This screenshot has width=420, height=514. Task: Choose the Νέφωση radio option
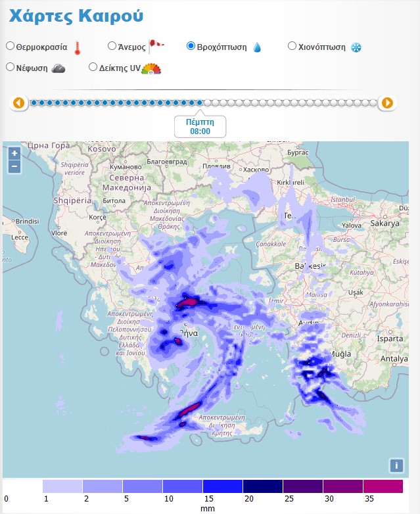[x=10, y=66]
